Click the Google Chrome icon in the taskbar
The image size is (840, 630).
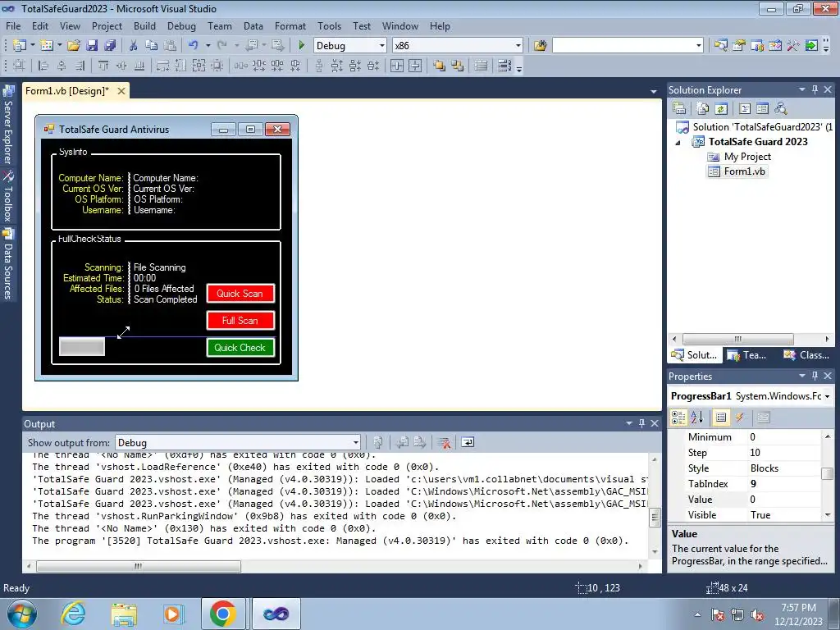click(223, 614)
